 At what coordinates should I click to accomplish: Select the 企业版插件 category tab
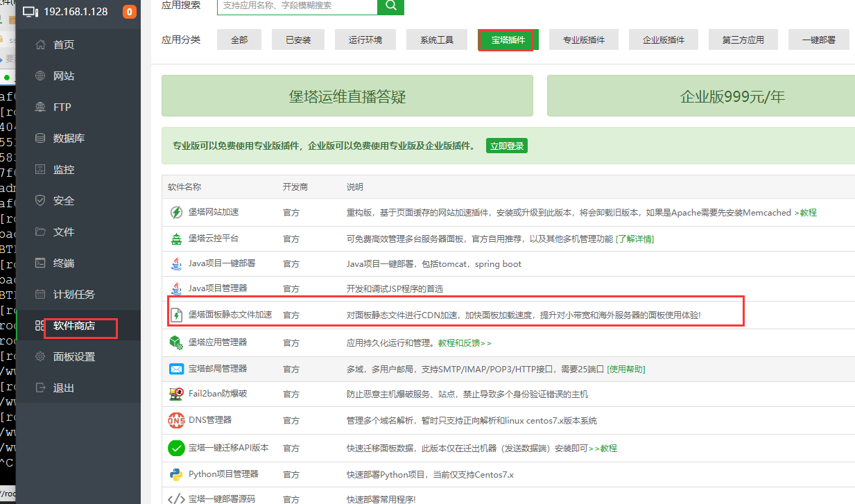click(664, 40)
